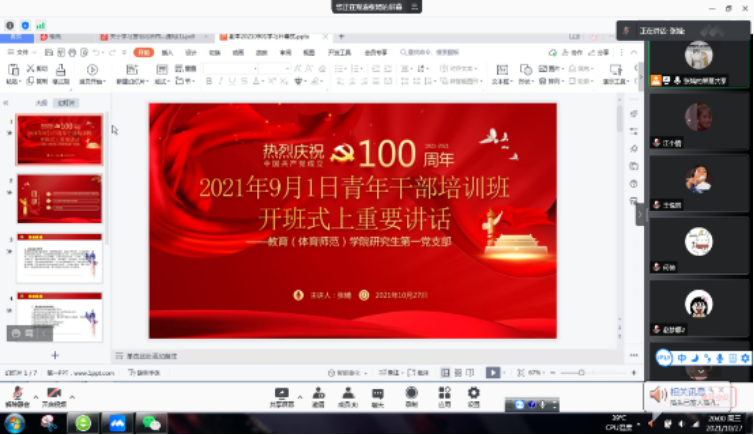754x435 pixels.
Task: Open the font size dropdown in ribbon
Action: coord(272,69)
